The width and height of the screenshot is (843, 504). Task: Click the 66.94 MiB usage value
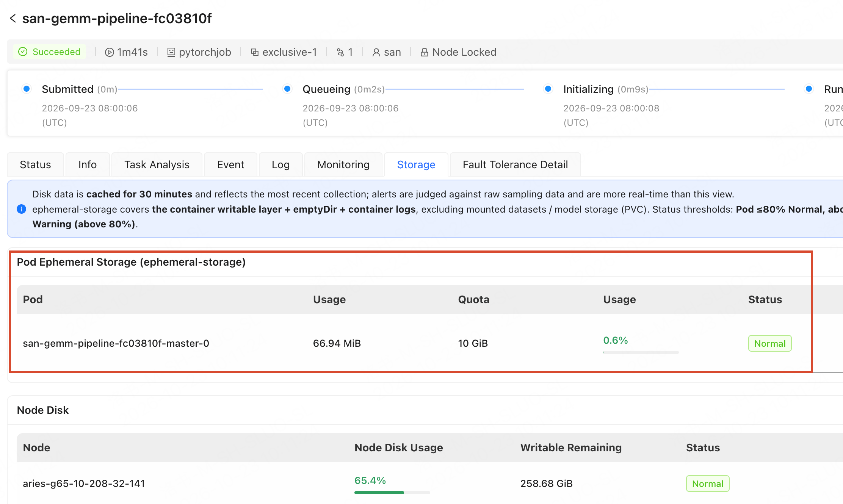[x=337, y=343]
